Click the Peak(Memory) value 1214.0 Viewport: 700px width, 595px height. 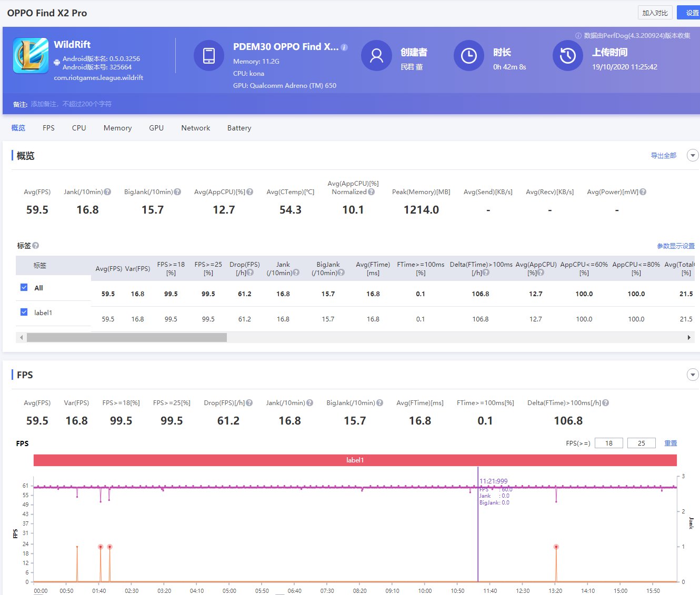pyautogui.click(x=421, y=210)
